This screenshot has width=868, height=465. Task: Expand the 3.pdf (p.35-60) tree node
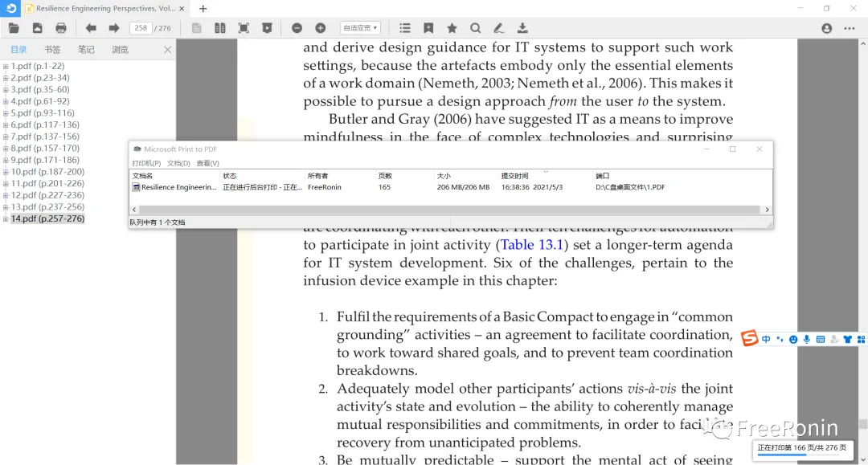(6, 90)
